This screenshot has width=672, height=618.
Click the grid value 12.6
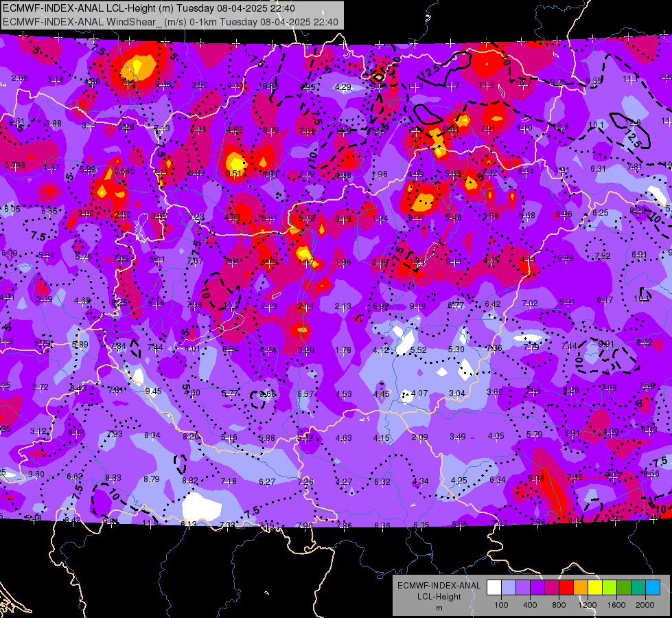pos(633,123)
